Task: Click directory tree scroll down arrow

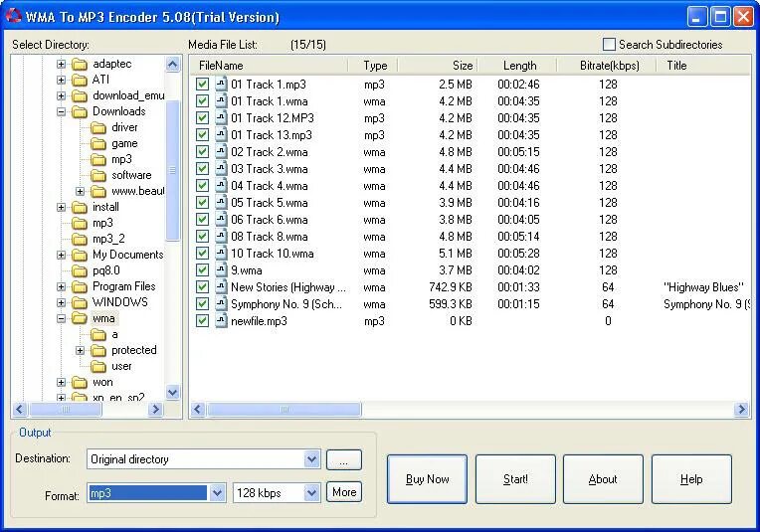Action: tap(172, 392)
